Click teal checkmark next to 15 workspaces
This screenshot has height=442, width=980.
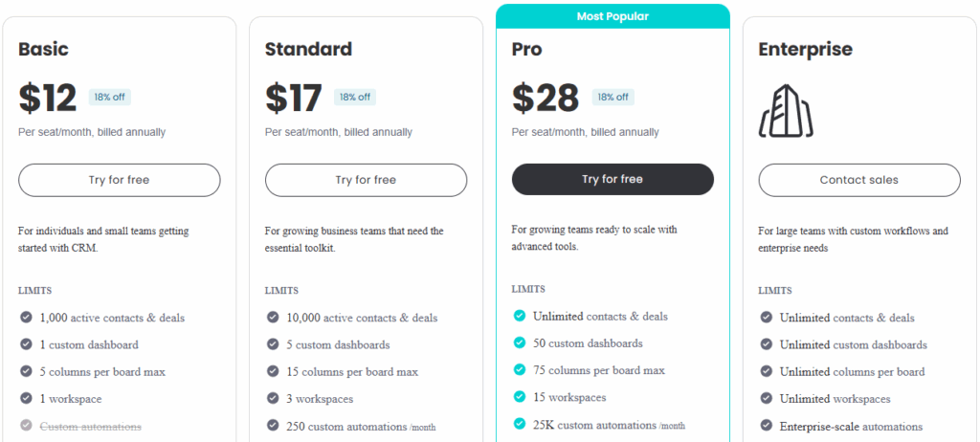coord(520,397)
